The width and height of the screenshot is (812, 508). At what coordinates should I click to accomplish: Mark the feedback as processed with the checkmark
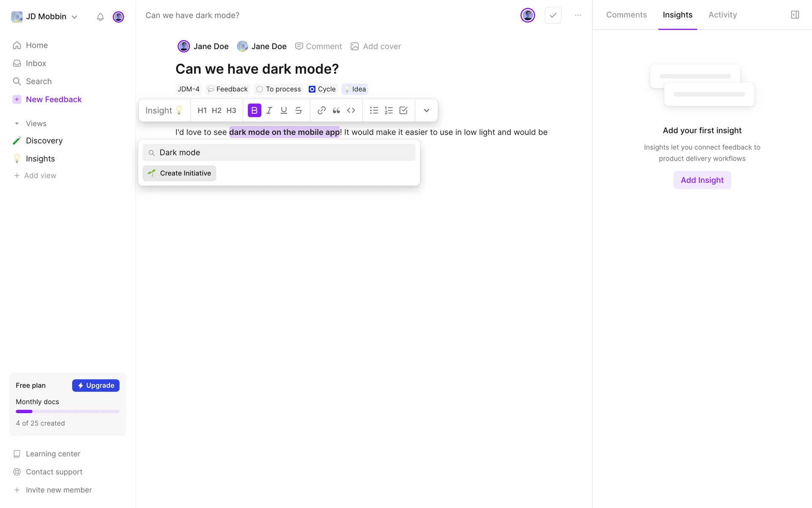553,15
